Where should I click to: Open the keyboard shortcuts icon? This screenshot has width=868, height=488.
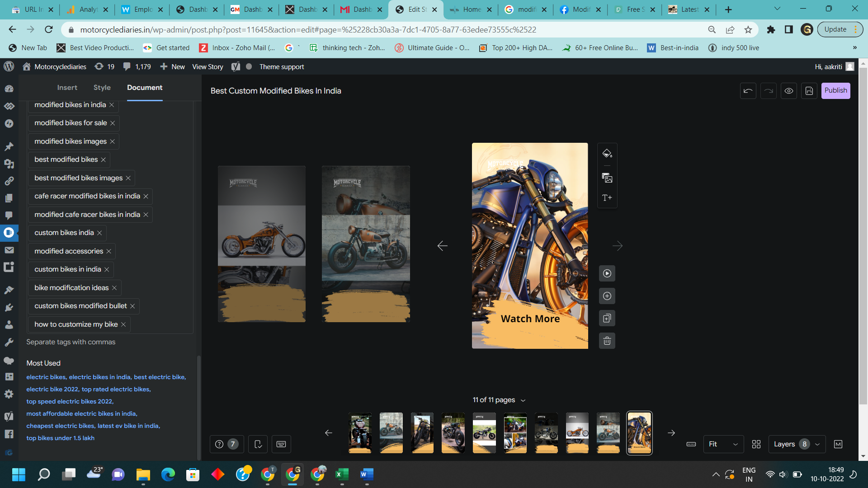coord(281,444)
